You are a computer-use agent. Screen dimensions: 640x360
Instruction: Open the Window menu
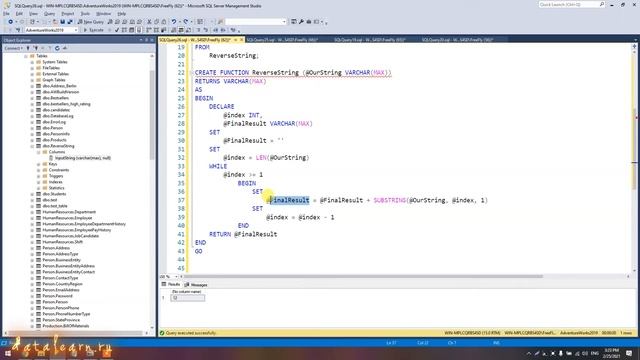click(103, 13)
